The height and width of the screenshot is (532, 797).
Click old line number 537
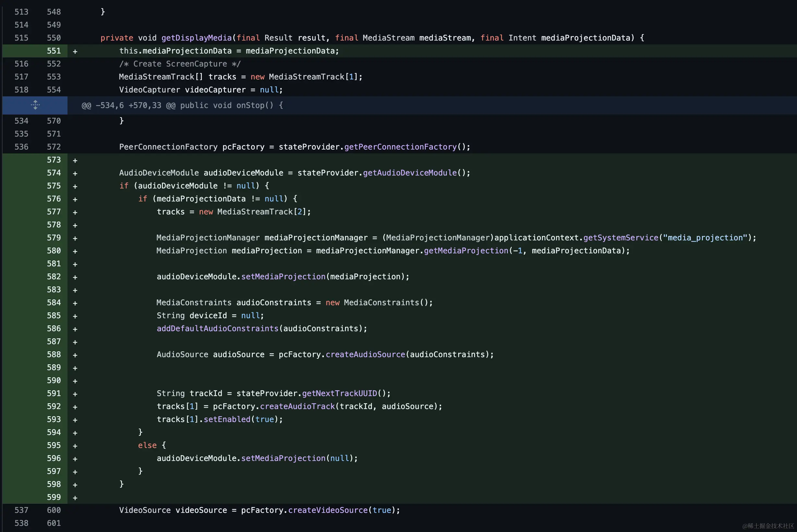click(x=21, y=510)
